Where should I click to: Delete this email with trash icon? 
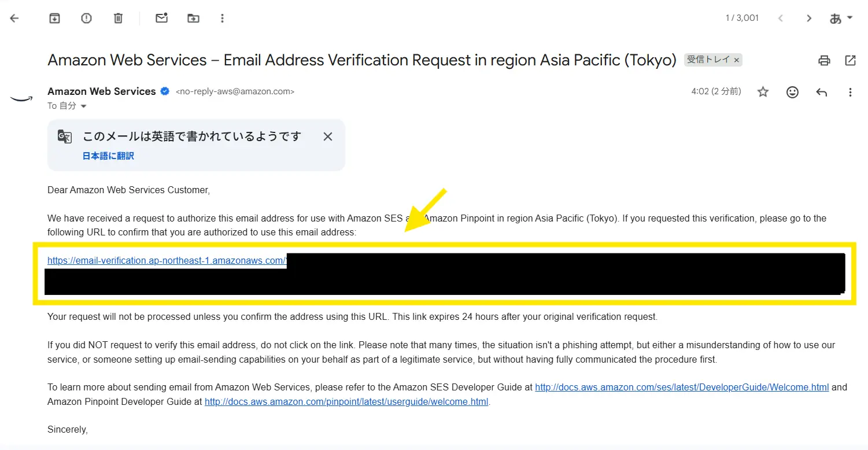pyautogui.click(x=118, y=19)
